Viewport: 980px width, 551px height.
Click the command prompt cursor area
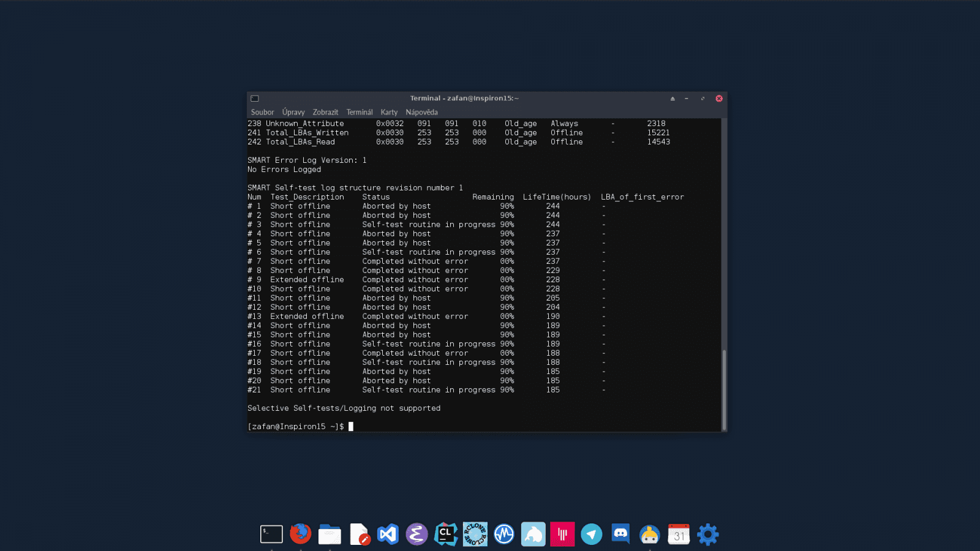(352, 427)
